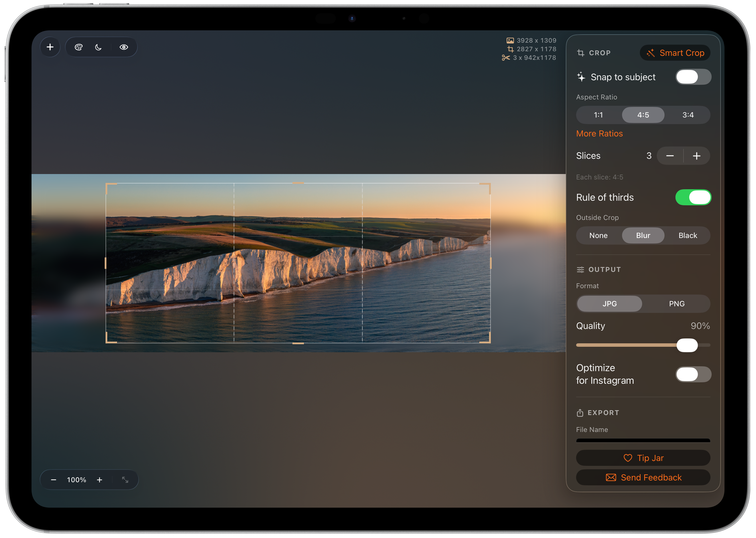Enable the Snap to subject switch
The image size is (756, 538).
[693, 77]
